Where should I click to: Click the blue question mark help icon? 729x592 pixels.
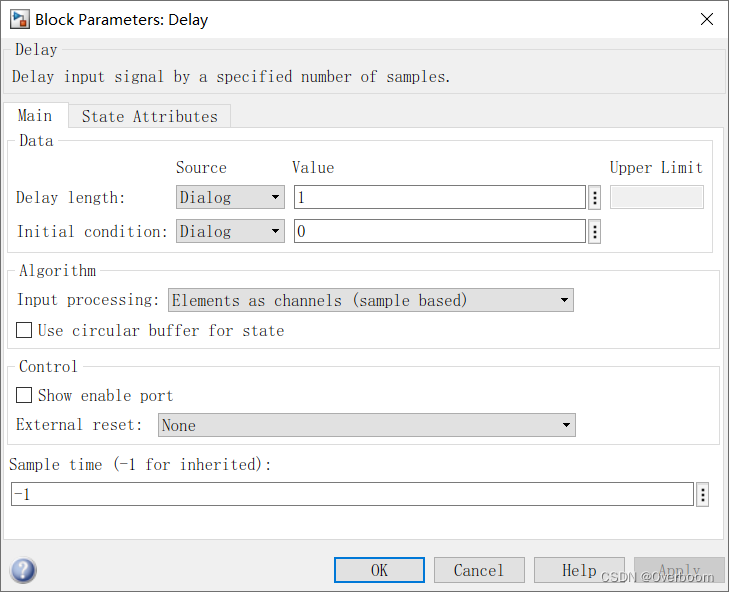[x=23, y=570]
